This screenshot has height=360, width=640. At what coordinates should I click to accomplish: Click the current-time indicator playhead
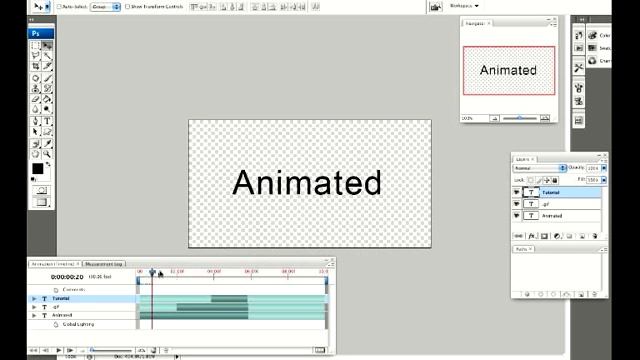point(152,272)
